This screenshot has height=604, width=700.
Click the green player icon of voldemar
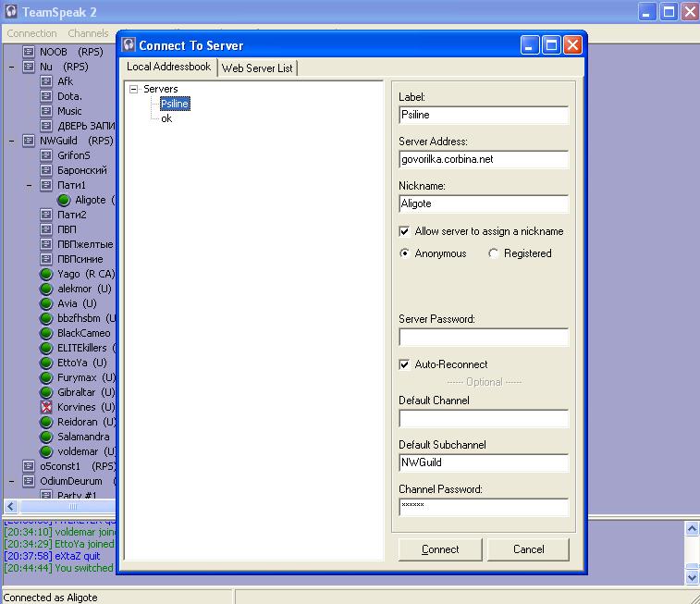click(x=46, y=451)
